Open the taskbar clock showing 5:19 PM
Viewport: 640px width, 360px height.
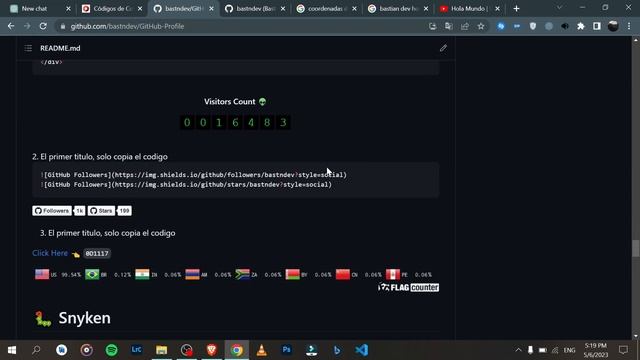click(596, 350)
